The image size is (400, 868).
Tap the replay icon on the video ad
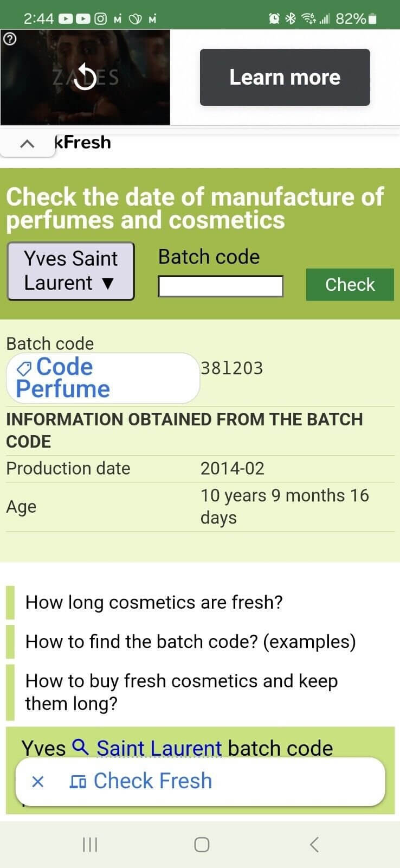(x=85, y=76)
